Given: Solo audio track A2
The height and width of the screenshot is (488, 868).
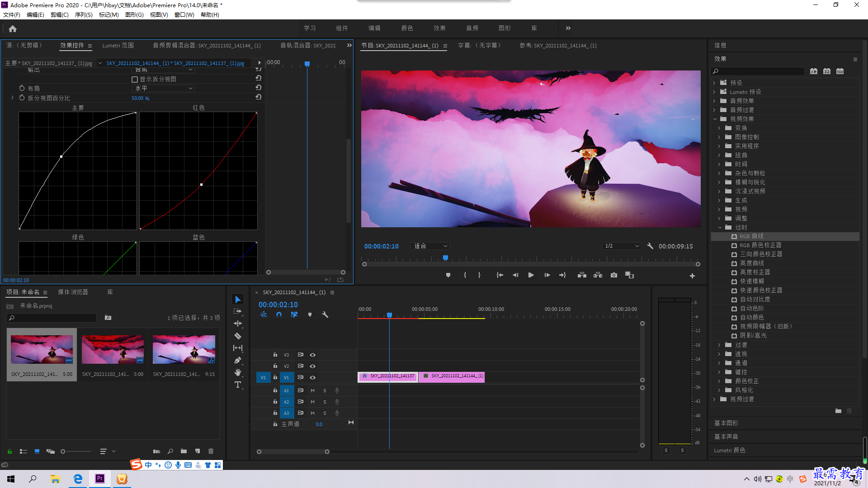Looking at the screenshot, I should pos(325,402).
